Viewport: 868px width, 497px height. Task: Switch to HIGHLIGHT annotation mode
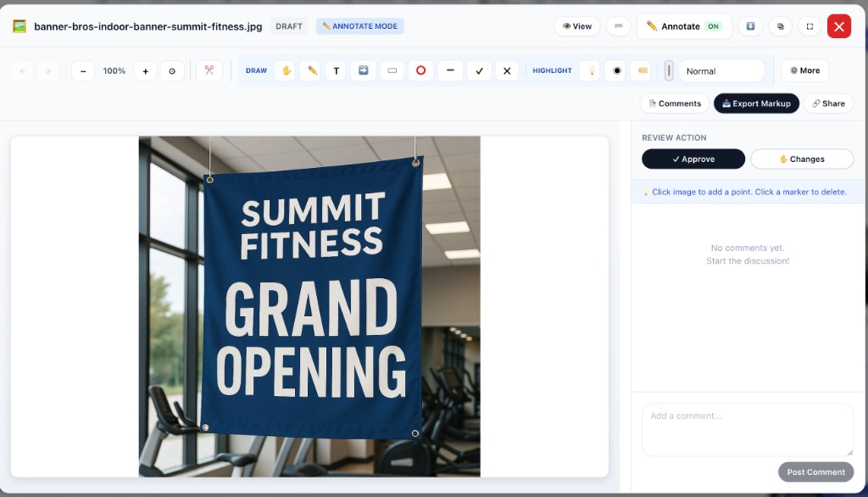[x=552, y=70]
